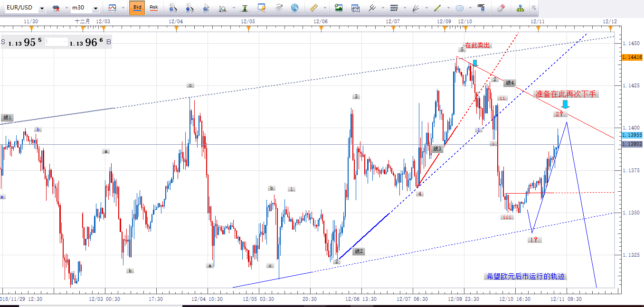Screen dimensions: 644x307
Task: Expand the ruler tool dropdown arrow
Action: [x=325, y=8]
